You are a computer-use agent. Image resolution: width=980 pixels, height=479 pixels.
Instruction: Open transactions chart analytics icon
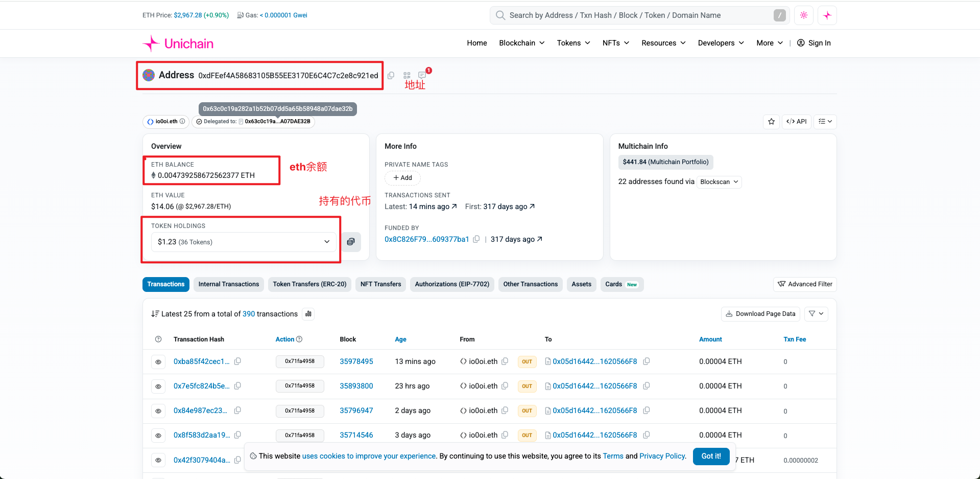308,314
